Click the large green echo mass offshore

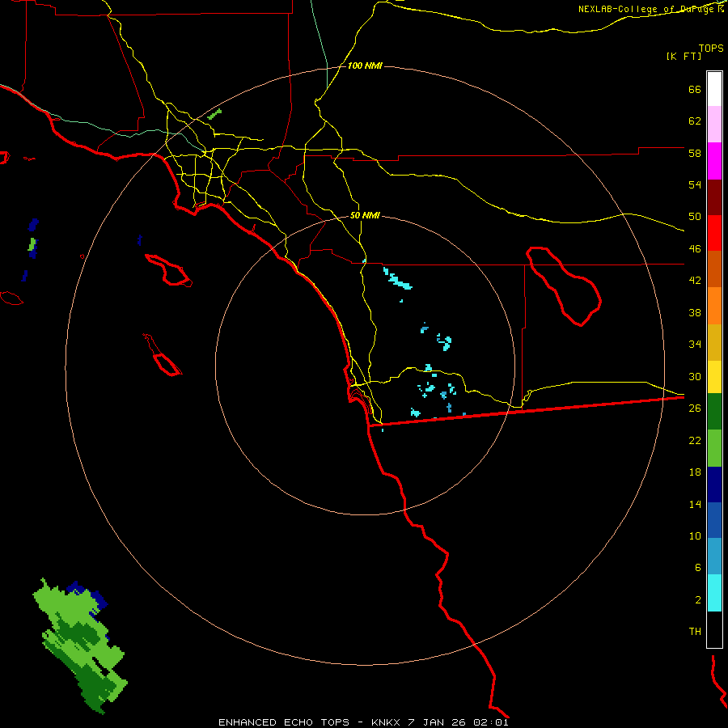[x=79, y=645]
